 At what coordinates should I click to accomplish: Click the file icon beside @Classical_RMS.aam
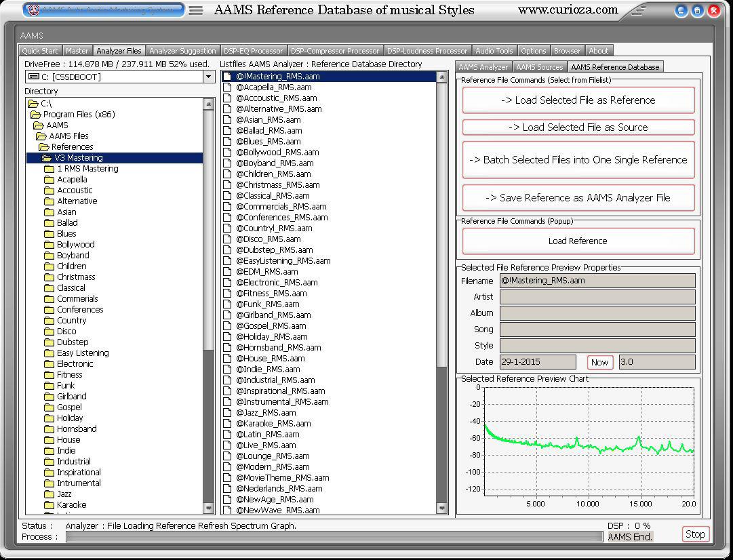coord(227,195)
